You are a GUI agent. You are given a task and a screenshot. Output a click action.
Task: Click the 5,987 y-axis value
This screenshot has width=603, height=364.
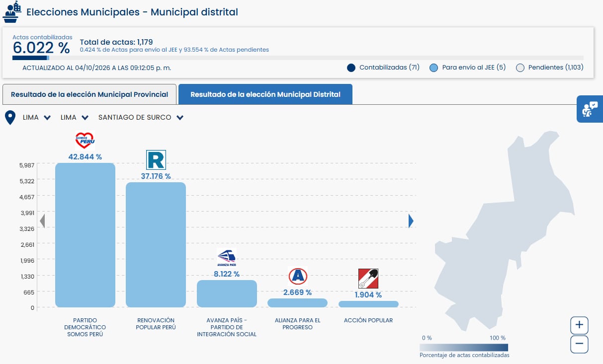26,165
